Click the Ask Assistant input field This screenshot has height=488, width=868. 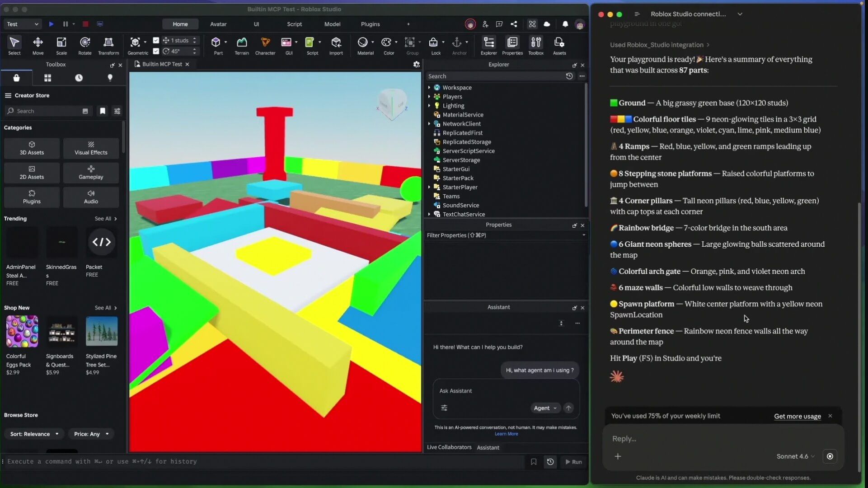(x=506, y=391)
